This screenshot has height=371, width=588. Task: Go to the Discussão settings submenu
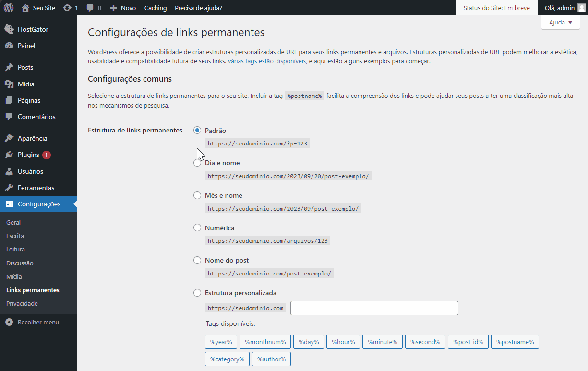pos(20,263)
